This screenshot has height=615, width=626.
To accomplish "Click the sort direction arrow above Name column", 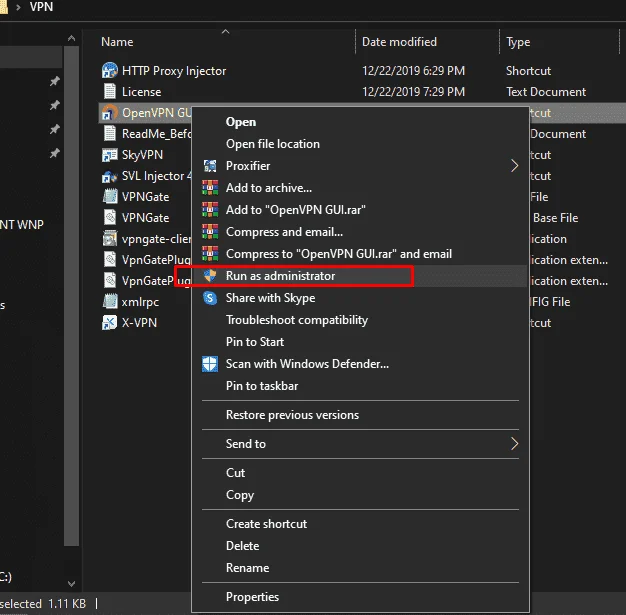I will click(226, 32).
